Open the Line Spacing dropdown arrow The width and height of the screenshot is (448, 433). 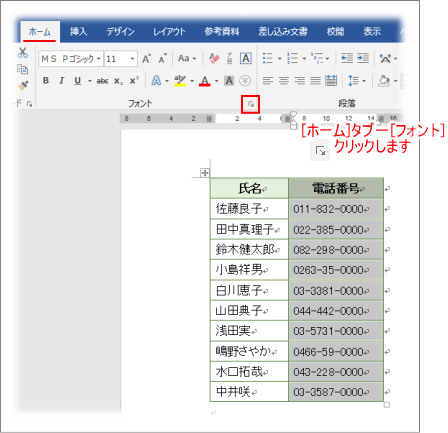364,81
